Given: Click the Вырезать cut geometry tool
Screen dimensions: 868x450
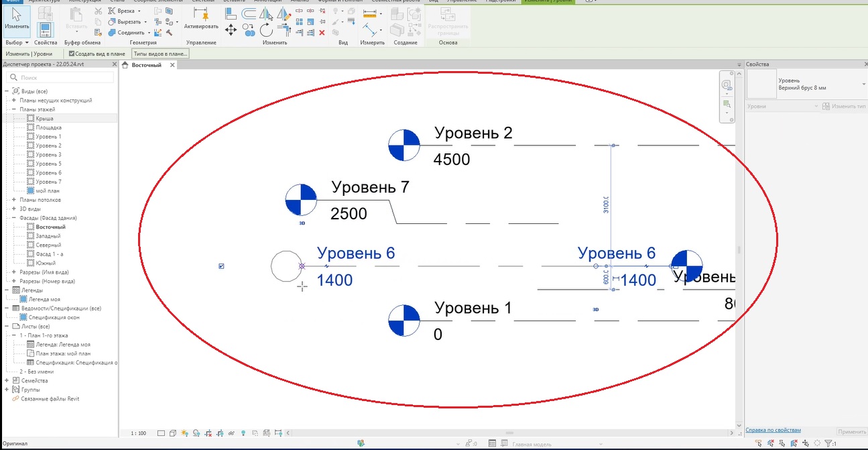Looking at the screenshot, I should click(129, 21).
